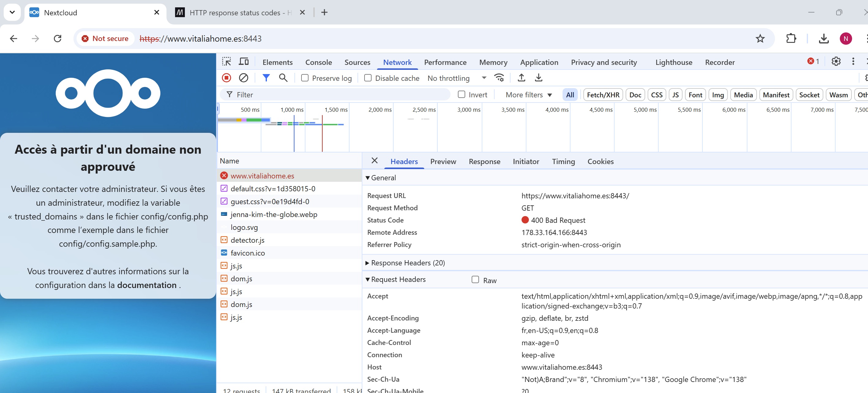
Task: Close the HTTP response status codes tab
Action: pyautogui.click(x=302, y=13)
